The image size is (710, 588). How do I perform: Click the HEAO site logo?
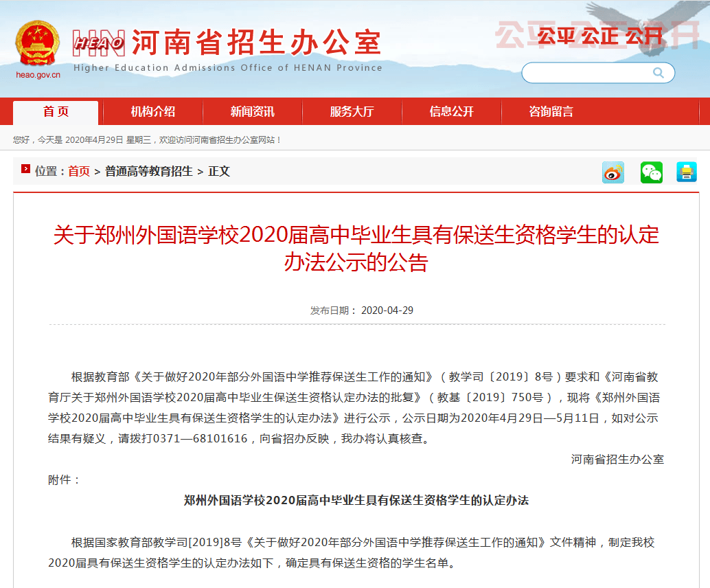pos(99,43)
